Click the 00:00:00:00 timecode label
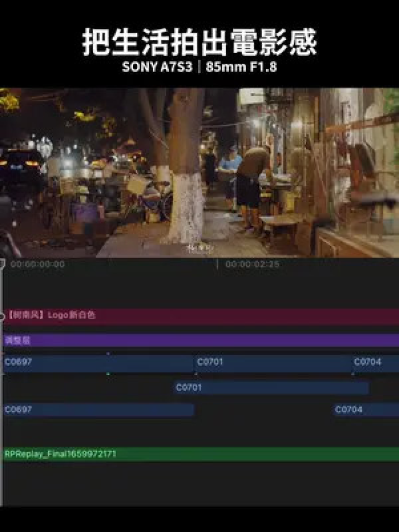This screenshot has height=532, width=399. (x=38, y=264)
